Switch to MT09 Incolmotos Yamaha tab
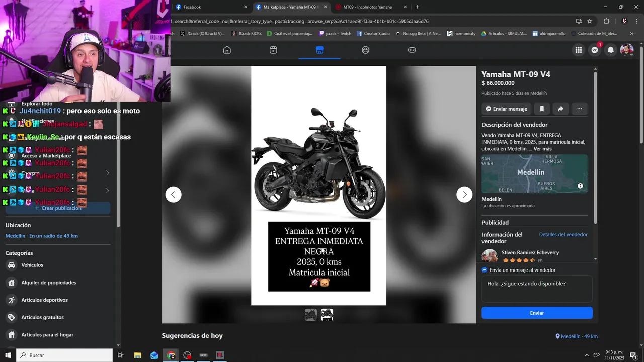 pos(371,7)
